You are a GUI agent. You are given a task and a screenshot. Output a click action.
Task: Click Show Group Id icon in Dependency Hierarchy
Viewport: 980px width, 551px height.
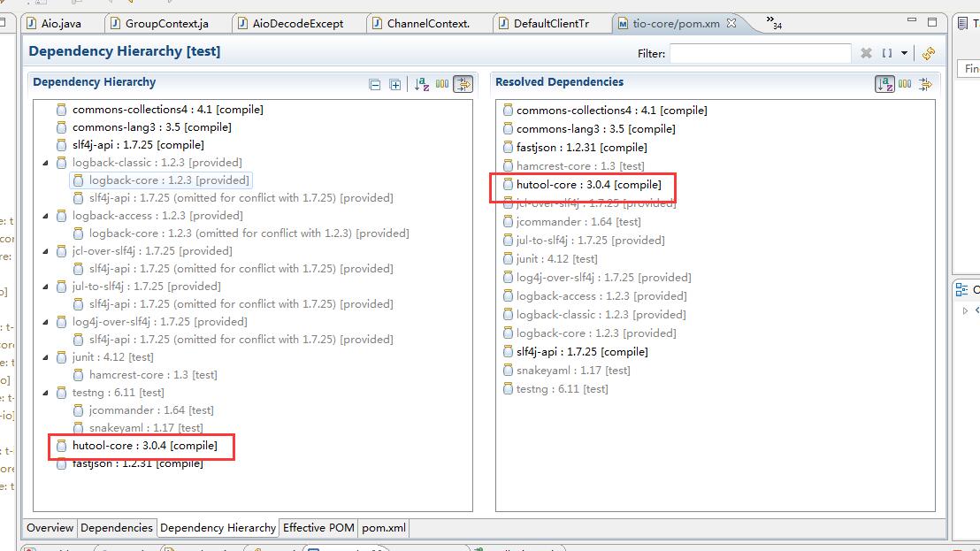click(442, 84)
